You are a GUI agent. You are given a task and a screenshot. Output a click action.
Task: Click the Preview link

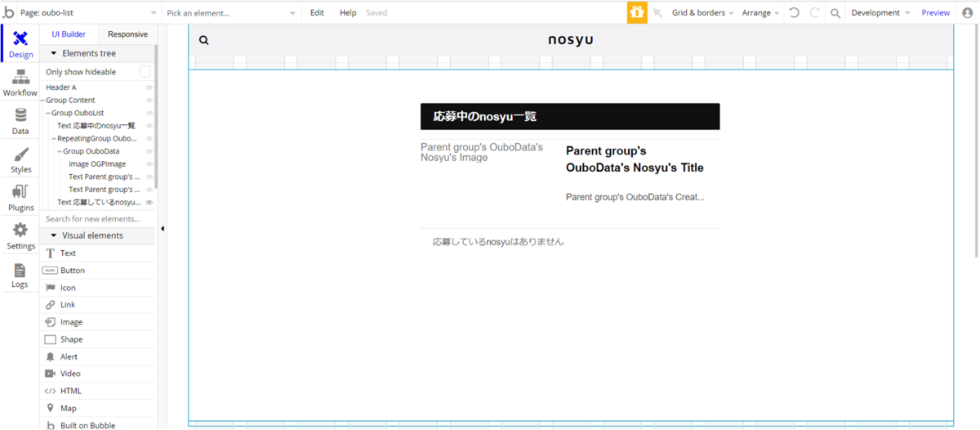936,13
